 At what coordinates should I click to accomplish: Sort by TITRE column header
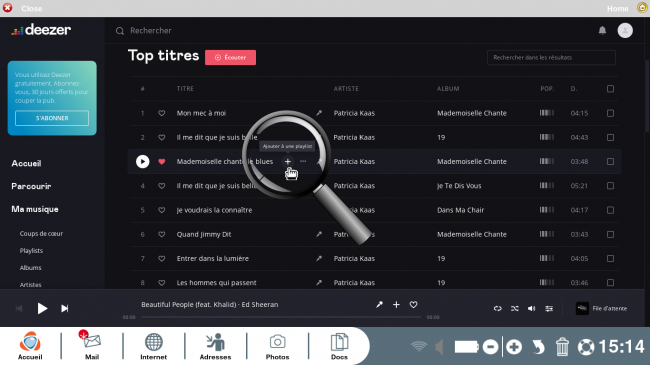pyautogui.click(x=185, y=89)
